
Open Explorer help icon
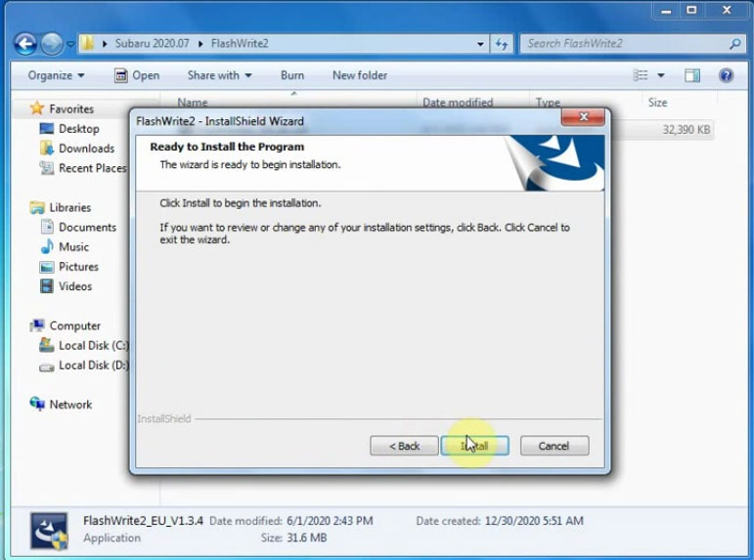click(726, 75)
